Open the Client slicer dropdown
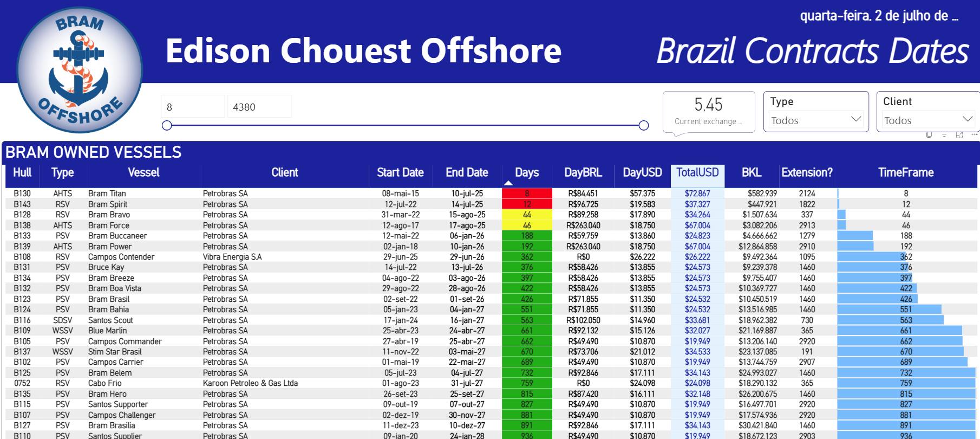The image size is (980, 439). pyautogui.click(x=929, y=120)
